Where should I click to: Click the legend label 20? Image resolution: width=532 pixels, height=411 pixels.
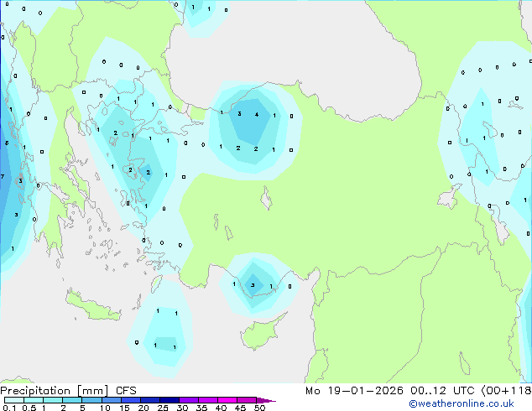(143, 408)
